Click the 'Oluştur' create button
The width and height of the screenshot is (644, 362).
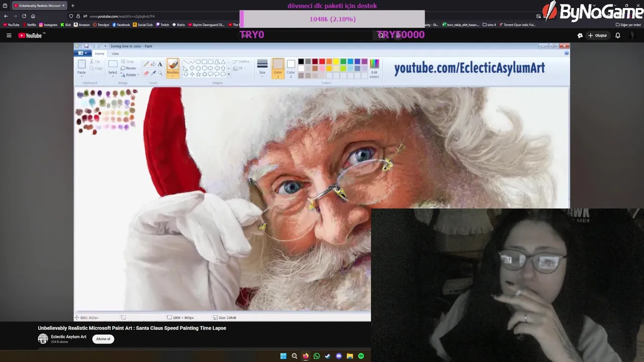[597, 35]
